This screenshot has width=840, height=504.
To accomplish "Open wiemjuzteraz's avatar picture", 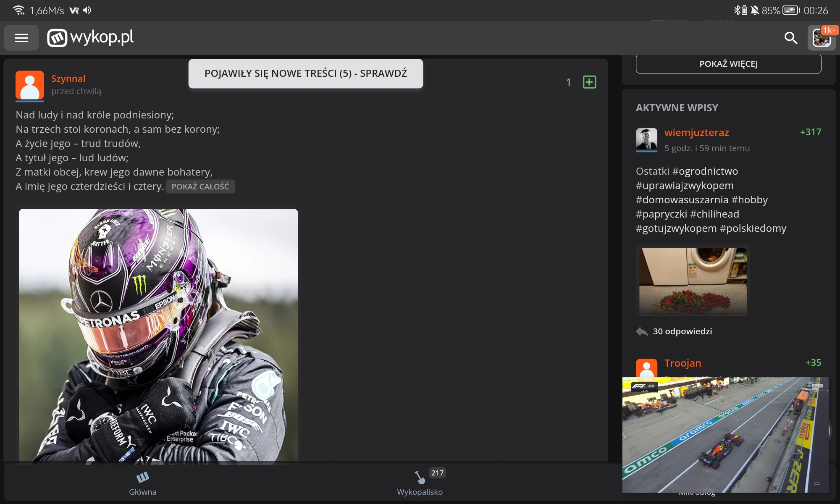I will coord(646,139).
